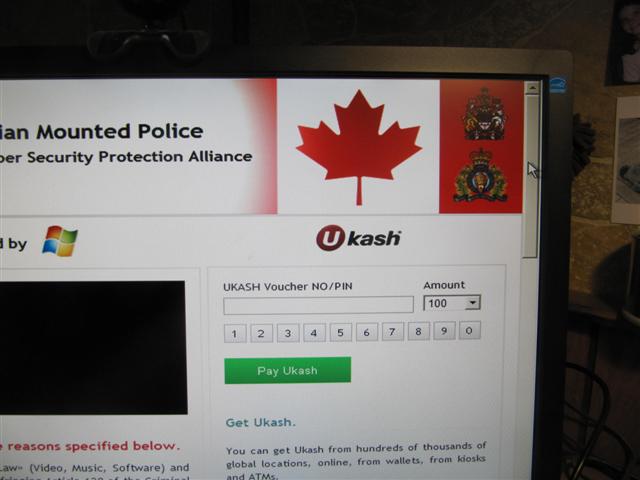Tap keypad digit 5
Screen dimensions: 640x480
(340, 332)
